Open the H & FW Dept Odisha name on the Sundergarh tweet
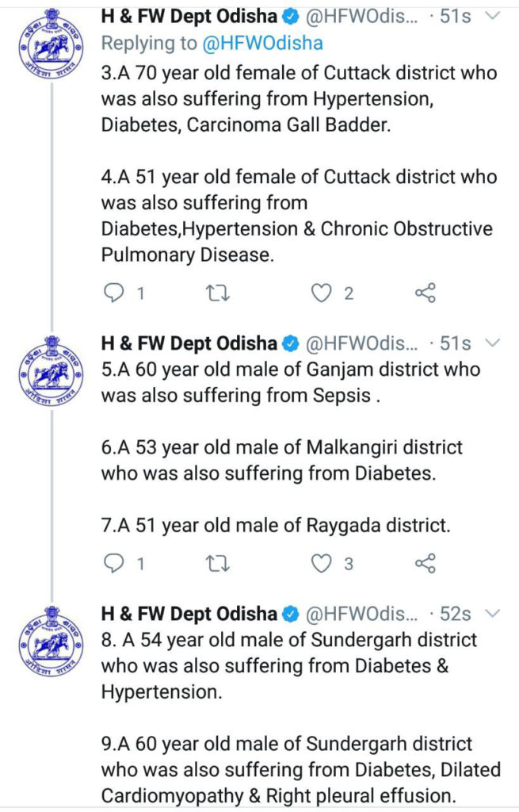The image size is (519, 812). pyautogui.click(x=189, y=614)
